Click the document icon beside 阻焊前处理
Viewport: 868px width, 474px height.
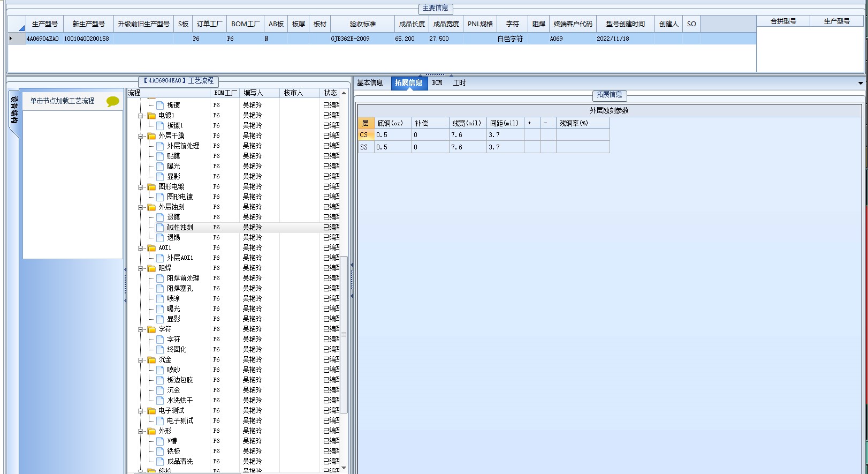pos(160,278)
